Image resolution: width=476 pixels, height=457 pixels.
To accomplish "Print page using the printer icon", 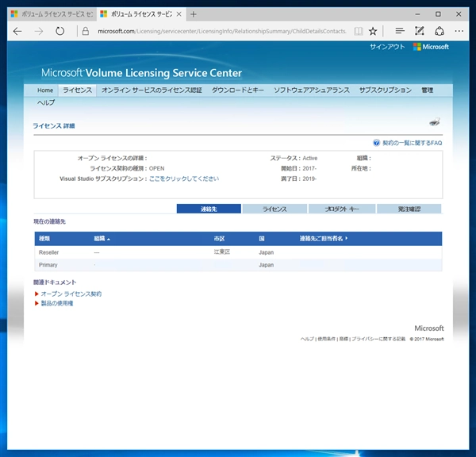I will pyautogui.click(x=435, y=122).
